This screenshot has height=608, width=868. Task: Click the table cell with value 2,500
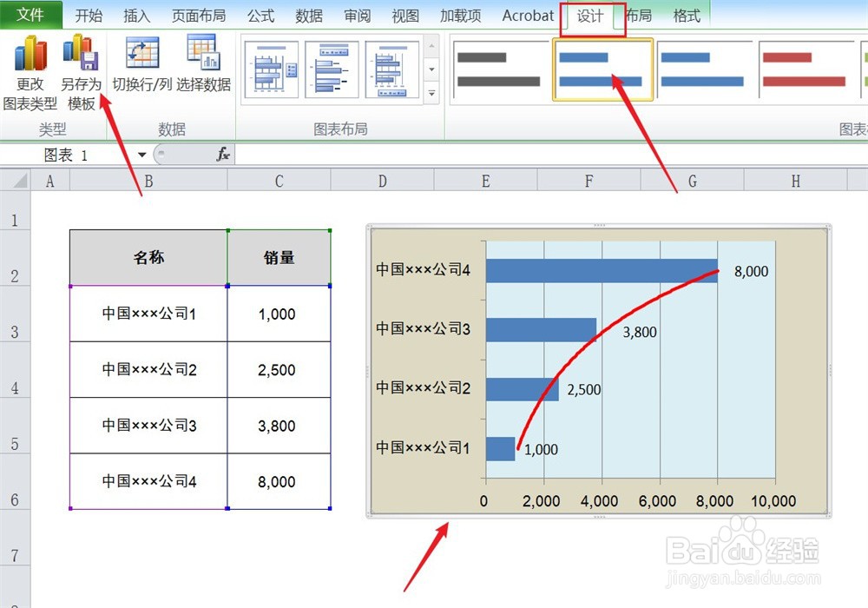click(279, 369)
